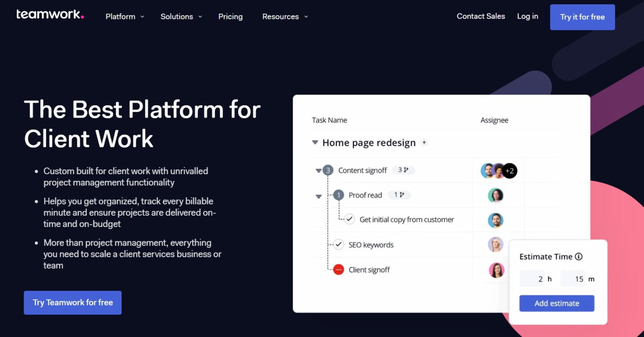
Task: Click the Estimate Time info icon
Action: (x=579, y=256)
